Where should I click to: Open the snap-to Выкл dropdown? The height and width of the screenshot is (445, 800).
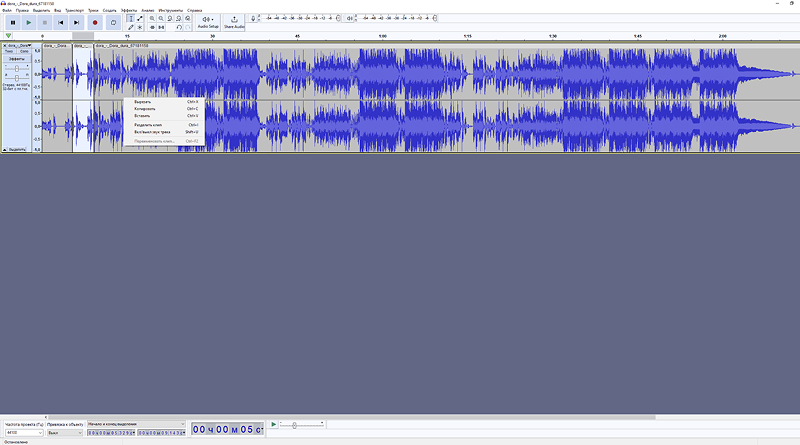[65, 433]
